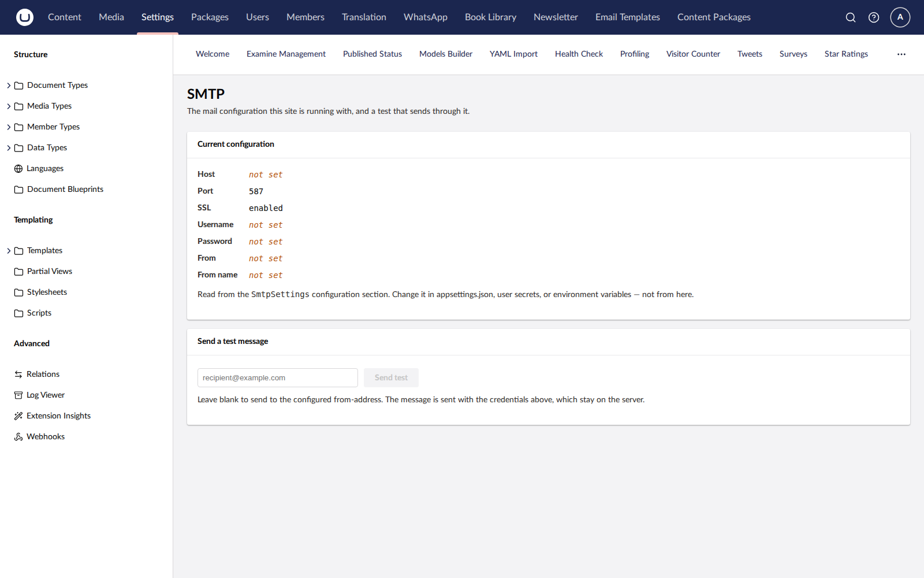This screenshot has width=924, height=578.
Task: Expand the Member Types tree node
Action: (9, 127)
